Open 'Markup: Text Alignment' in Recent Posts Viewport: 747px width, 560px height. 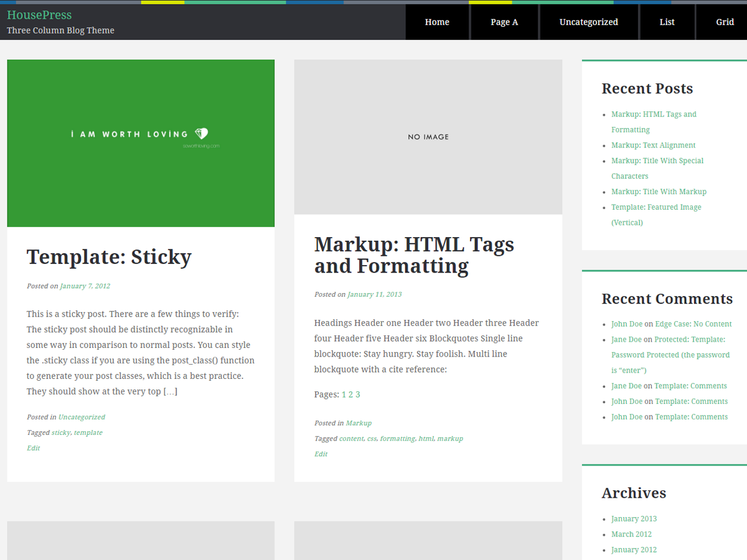(x=653, y=145)
